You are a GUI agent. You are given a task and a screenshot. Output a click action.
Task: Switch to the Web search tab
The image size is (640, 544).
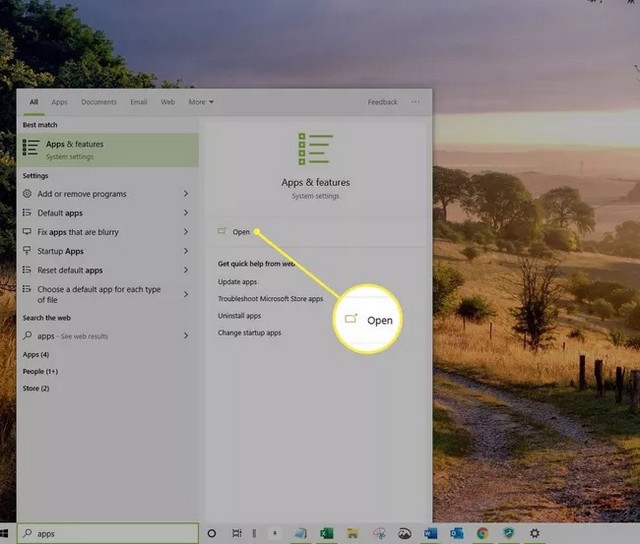coord(167,102)
